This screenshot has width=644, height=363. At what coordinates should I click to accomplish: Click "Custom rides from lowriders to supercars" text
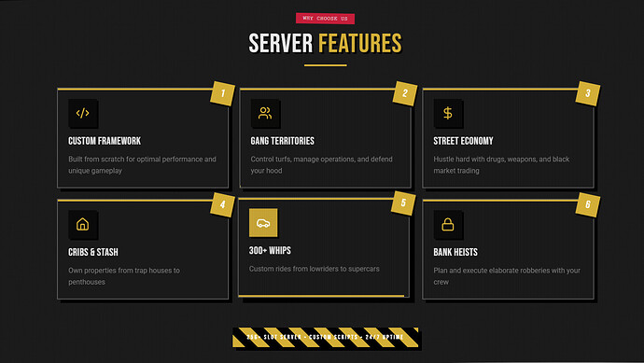pos(315,269)
